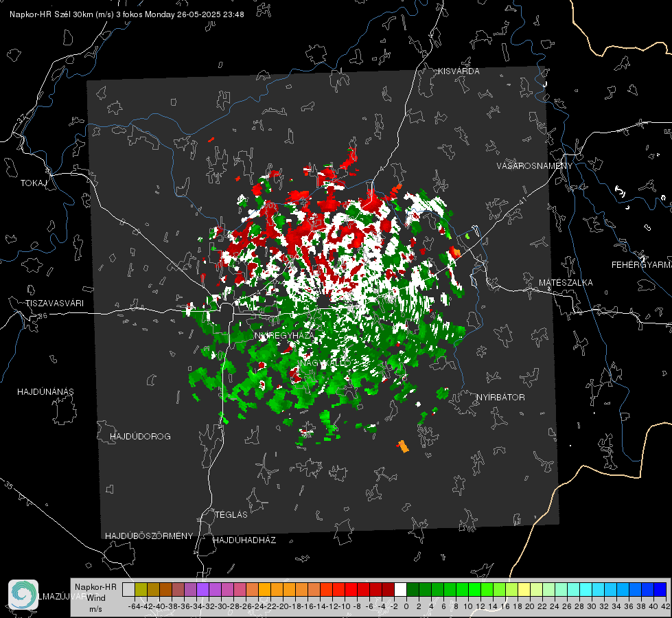Pick the bright purple swatch between -34 and -32

pyautogui.click(x=202, y=589)
